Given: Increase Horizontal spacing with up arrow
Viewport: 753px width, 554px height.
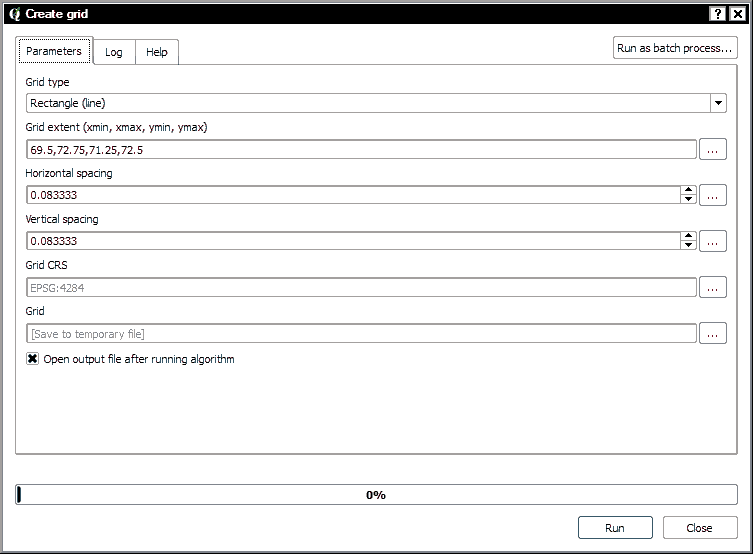Looking at the screenshot, I should tap(688, 190).
